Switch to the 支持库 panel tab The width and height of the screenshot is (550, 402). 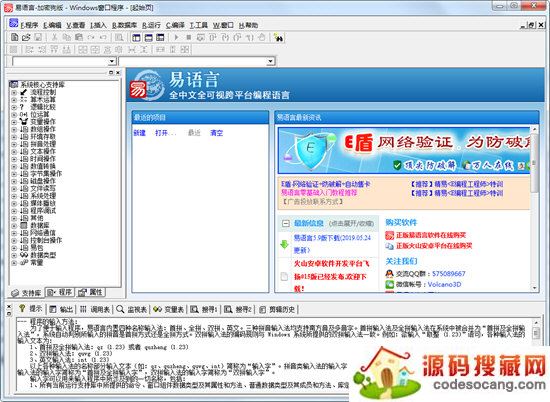point(26,293)
